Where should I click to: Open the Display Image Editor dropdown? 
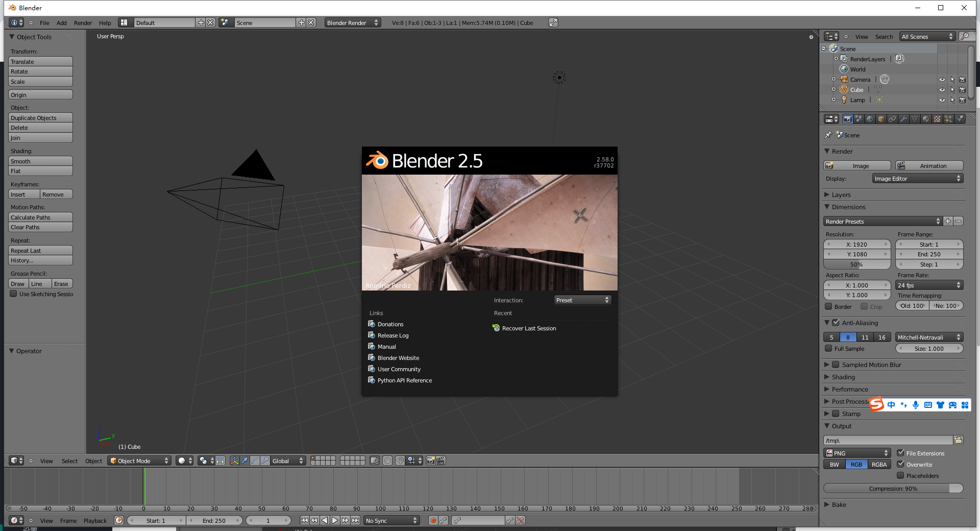pyautogui.click(x=917, y=178)
